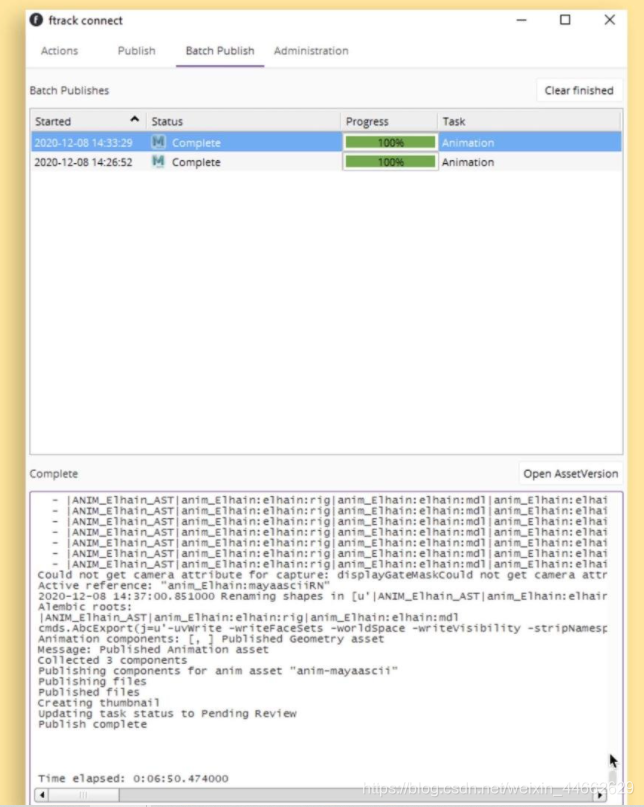
Task: Click the Status column header
Action: pyautogui.click(x=243, y=121)
